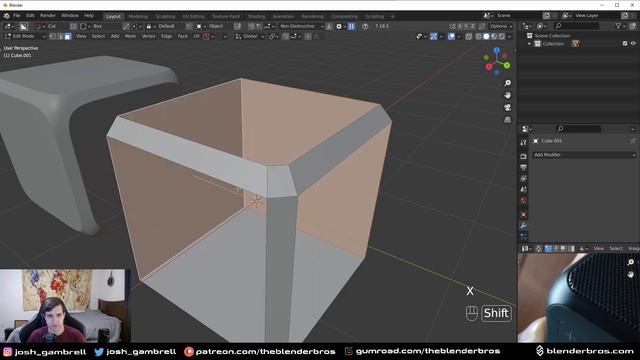Viewport: 640px width, 360px height.
Task: Open the Vertex menu
Action: pyautogui.click(x=148, y=36)
